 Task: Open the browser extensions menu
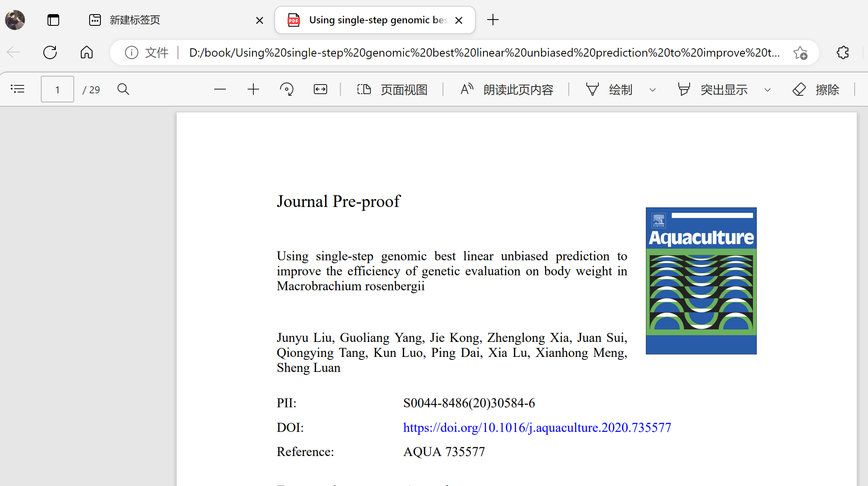coord(843,52)
